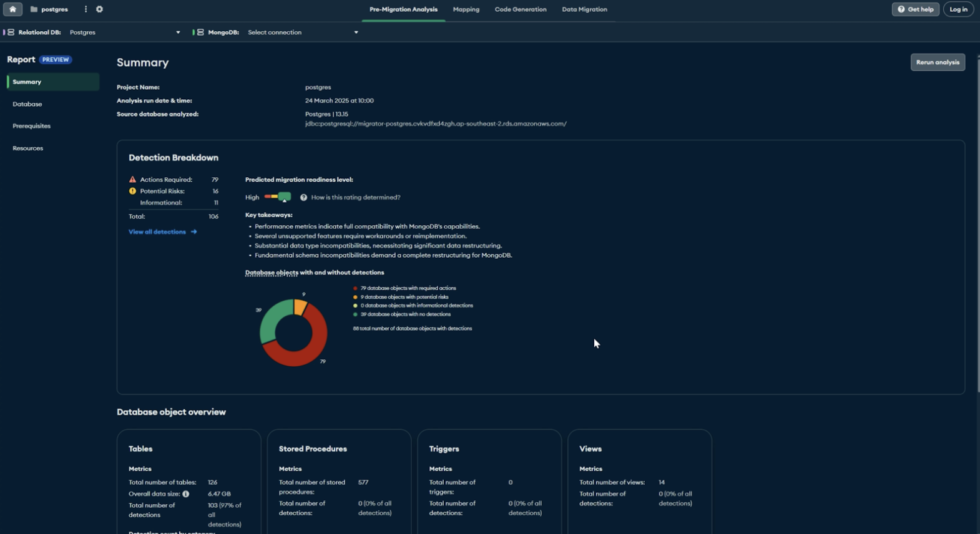Viewport: 980px width, 534px height.
Task: Open the MongoDB Select connection dropdown
Action: point(303,32)
